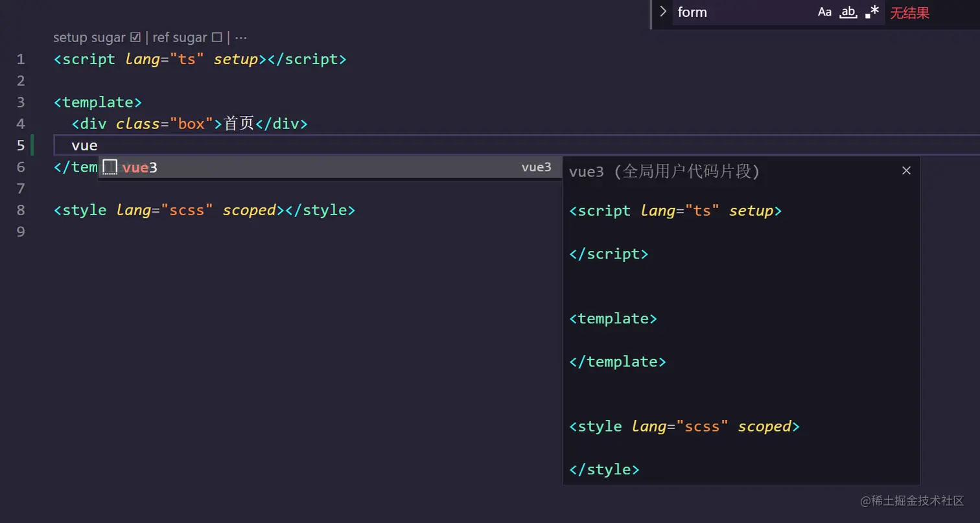Toggle Use Regular Expression in find widget

(872, 12)
